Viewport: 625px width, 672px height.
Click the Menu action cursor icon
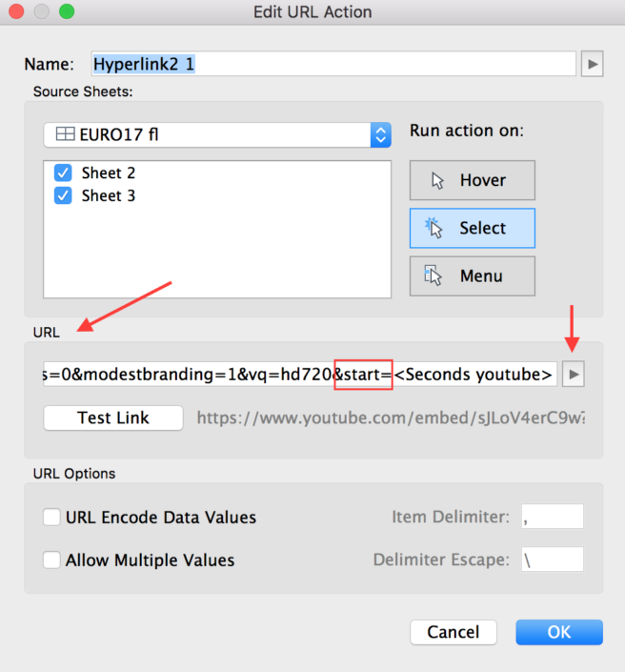pos(435,276)
